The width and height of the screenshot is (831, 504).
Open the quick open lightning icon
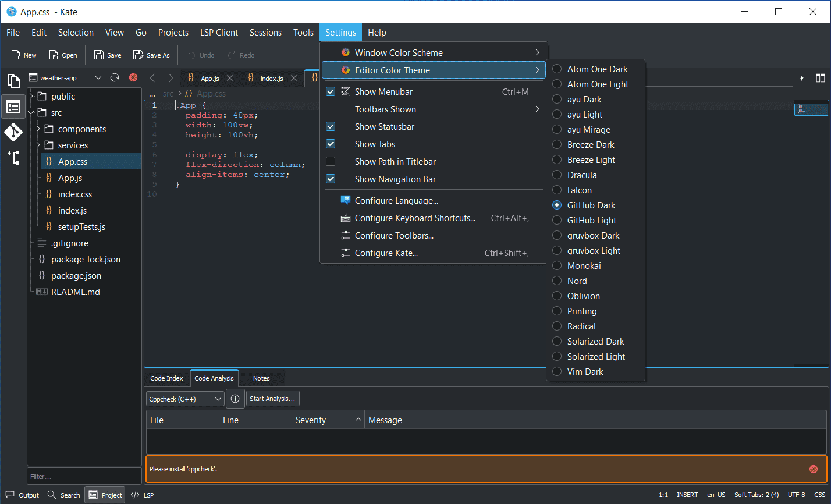(x=802, y=78)
